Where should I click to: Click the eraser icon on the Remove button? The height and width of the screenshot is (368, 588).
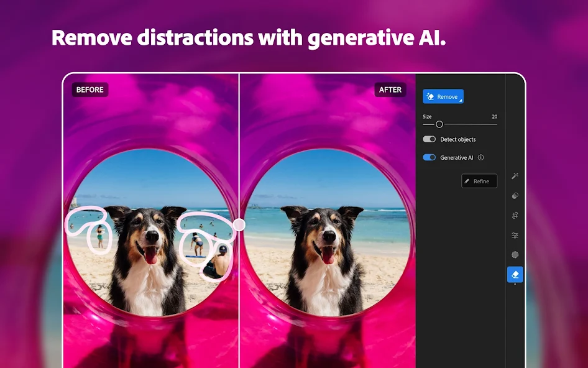click(430, 96)
